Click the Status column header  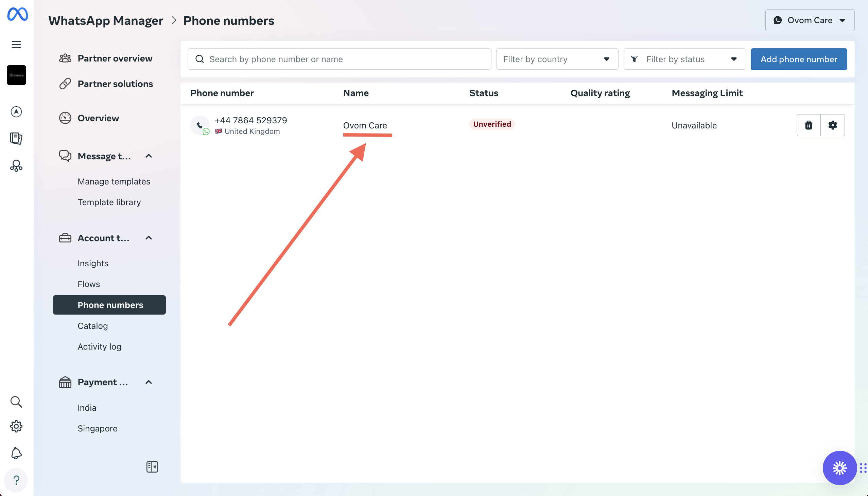(484, 93)
